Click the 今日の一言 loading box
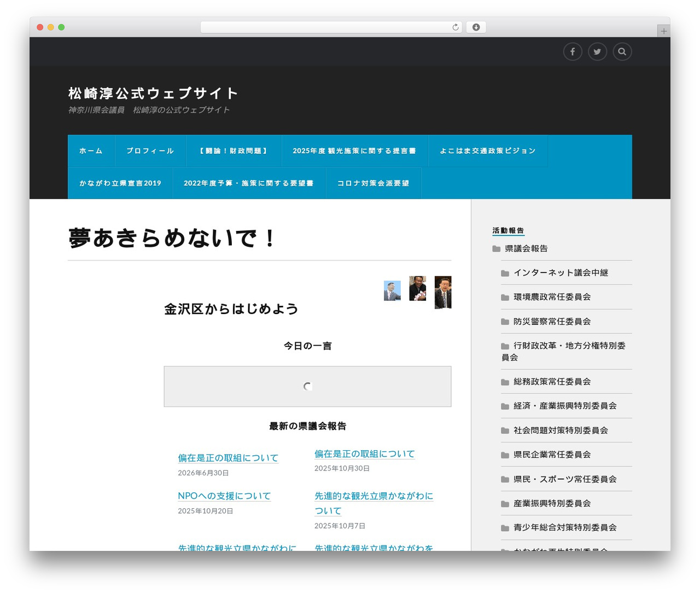The image size is (700, 593). [x=308, y=387]
